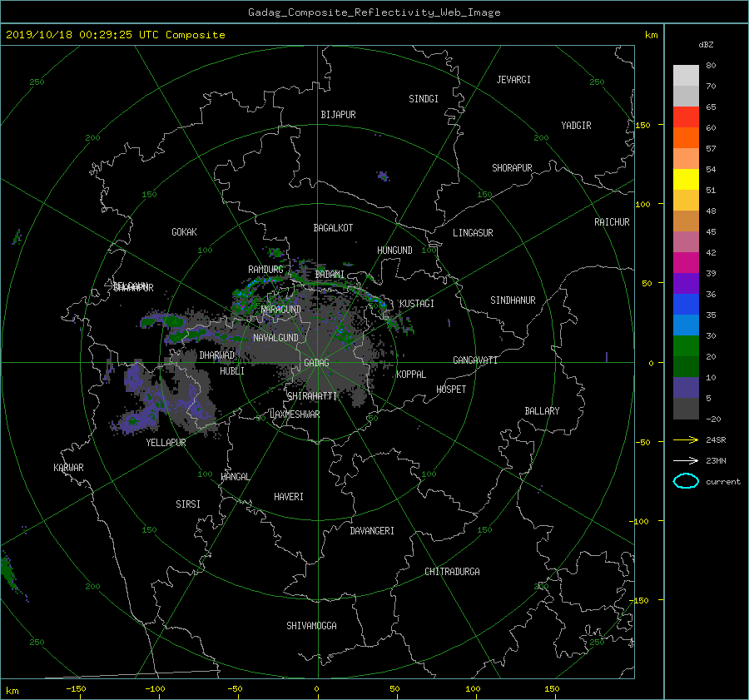Click the KUSTAGI city label
The width and height of the screenshot is (749, 700).
[417, 304]
